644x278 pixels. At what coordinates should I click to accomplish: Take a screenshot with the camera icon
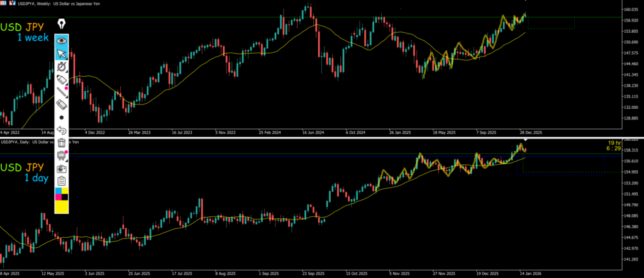(x=62, y=169)
